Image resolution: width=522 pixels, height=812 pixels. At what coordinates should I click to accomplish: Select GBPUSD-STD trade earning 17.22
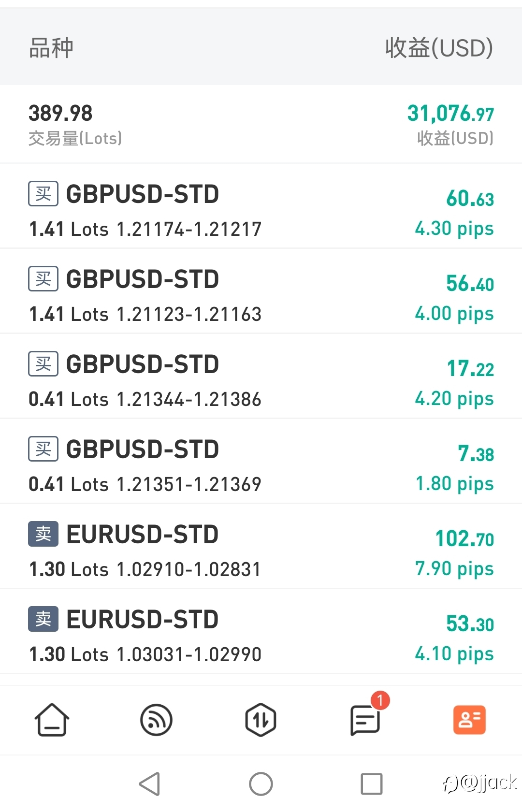click(x=261, y=377)
